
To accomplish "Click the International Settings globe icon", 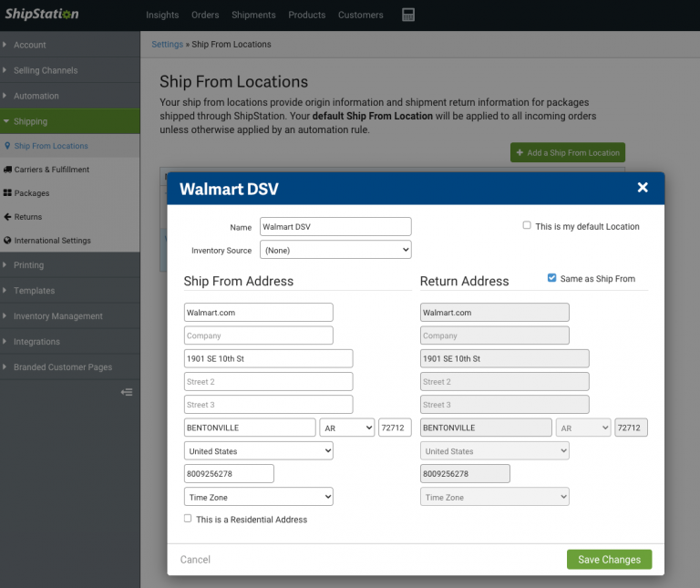I will tap(7, 240).
